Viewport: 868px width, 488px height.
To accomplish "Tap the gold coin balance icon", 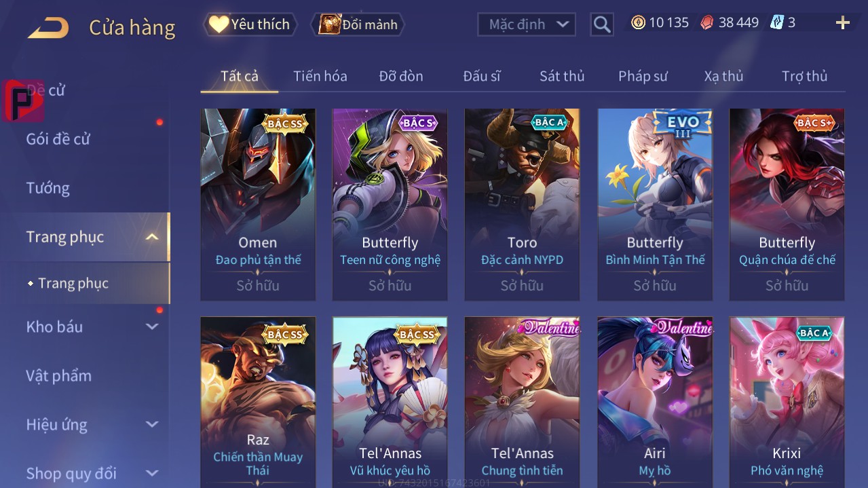I will click(638, 22).
